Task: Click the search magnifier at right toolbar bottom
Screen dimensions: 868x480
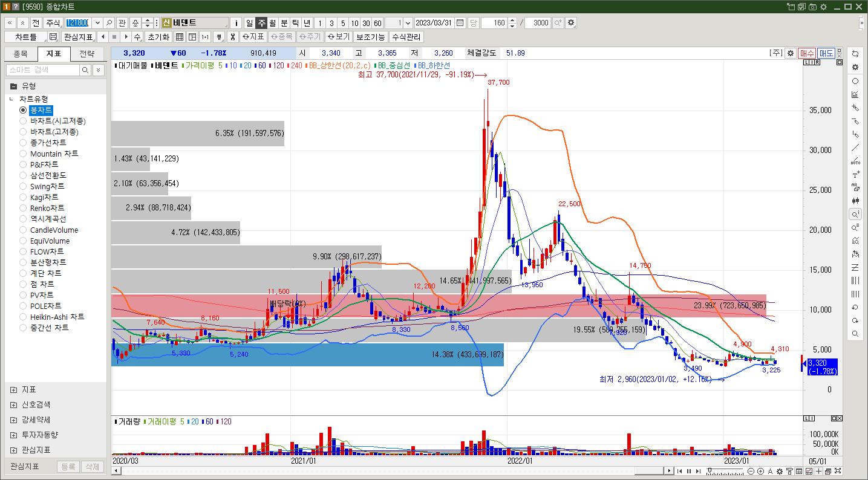Action: click(855, 334)
